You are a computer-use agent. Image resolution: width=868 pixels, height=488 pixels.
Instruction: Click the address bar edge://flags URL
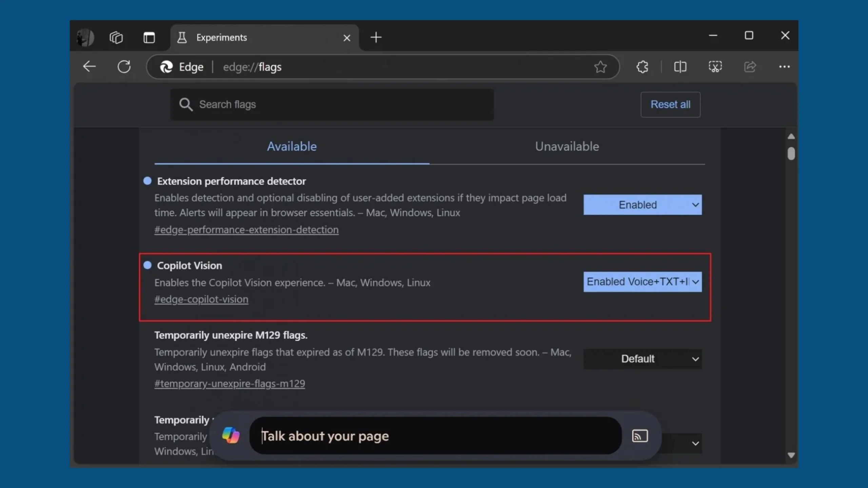[252, 67]
